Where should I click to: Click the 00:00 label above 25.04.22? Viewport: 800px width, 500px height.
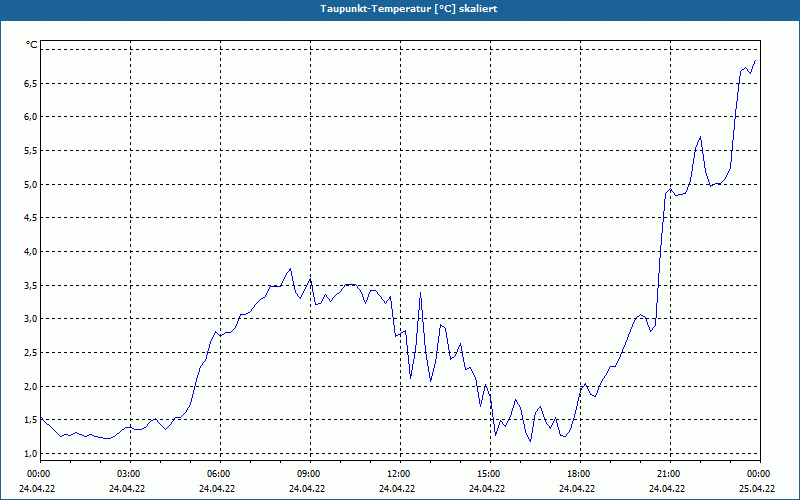tap(760, 474)
